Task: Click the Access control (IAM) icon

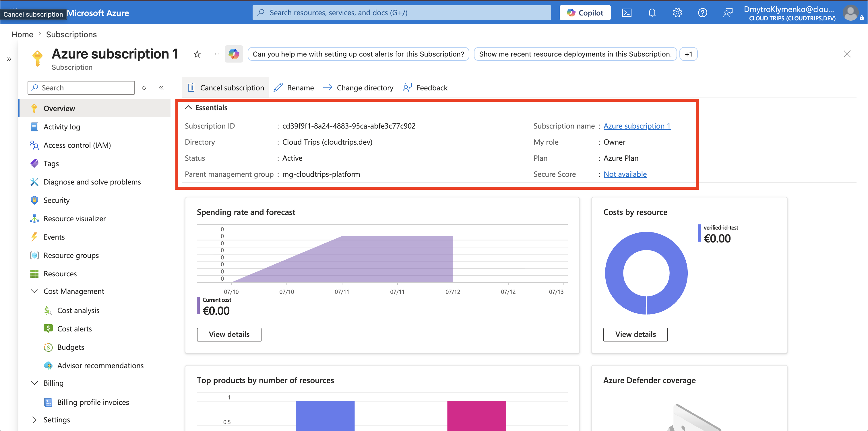Action: (34, 145)
